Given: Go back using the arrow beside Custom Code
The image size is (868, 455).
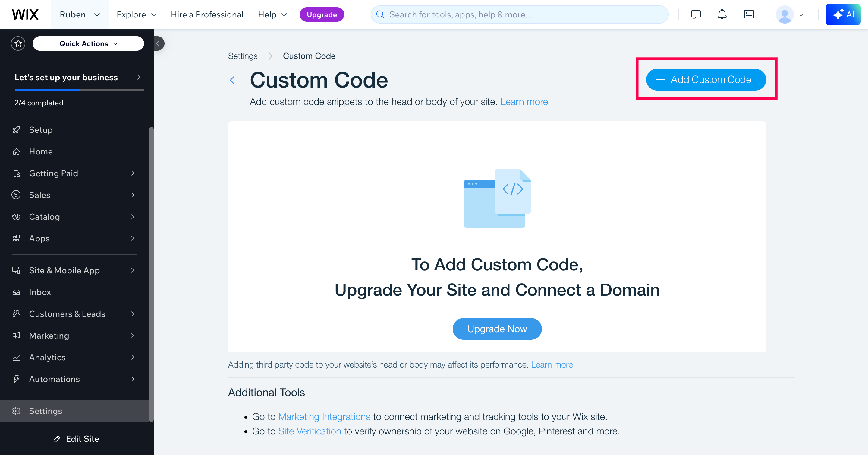Looking at the screenshot, I should point(232,80).
